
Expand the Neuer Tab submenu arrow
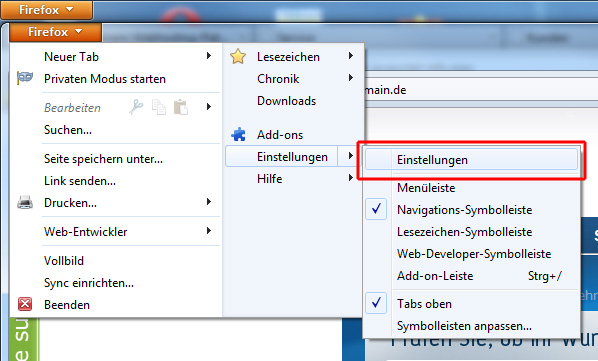pos(209,56)
